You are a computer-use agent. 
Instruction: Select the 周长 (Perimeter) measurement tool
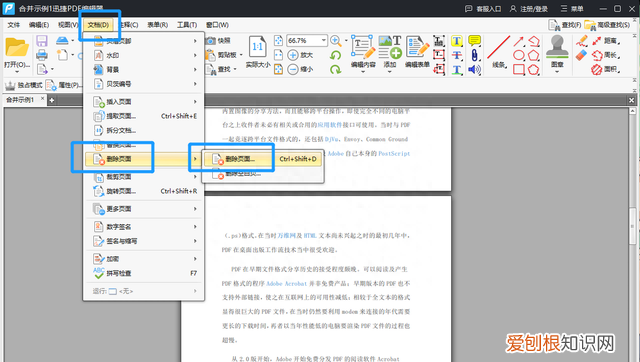(606, 55)
